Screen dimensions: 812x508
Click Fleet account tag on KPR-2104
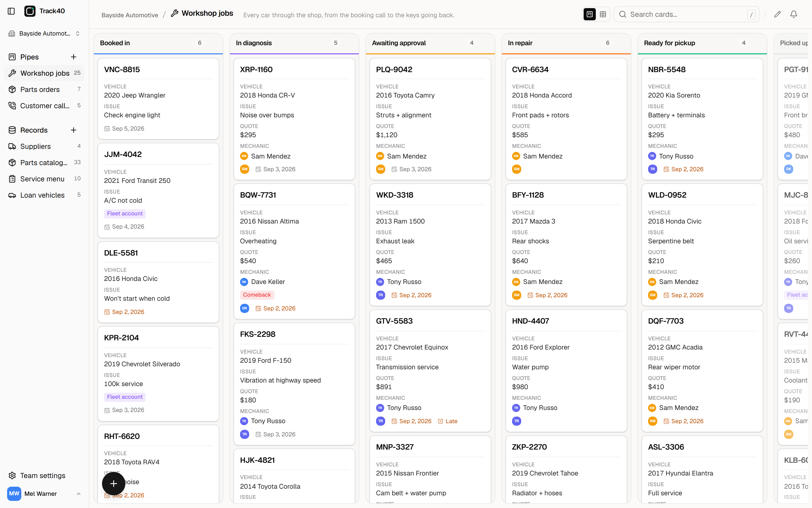click(125, 397)
